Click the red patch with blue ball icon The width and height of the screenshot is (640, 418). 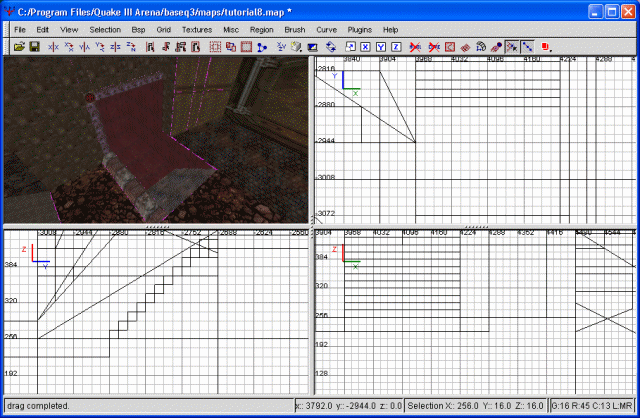tap(496, 47)
